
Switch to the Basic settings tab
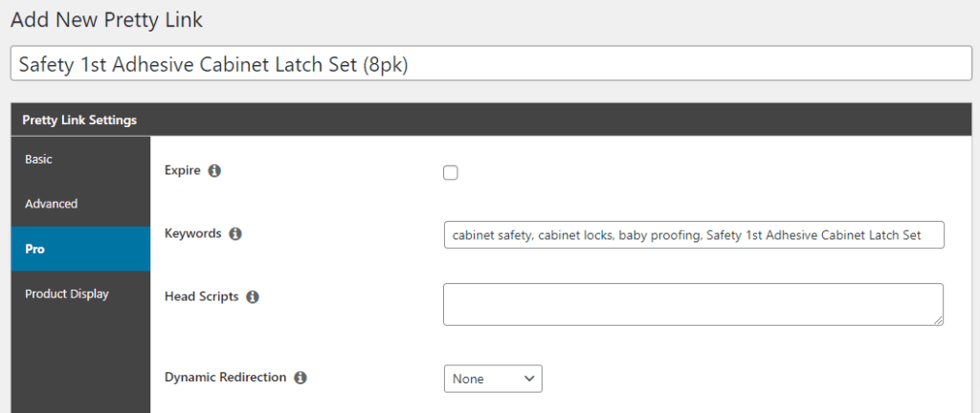pyautogui.click(x=39, y=160)
